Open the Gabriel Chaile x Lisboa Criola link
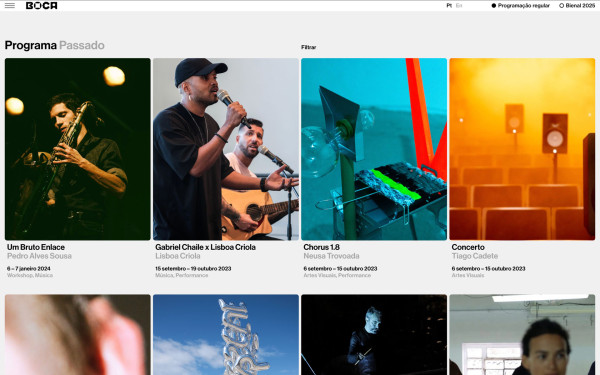The image size is (600, 375). tap(205, 247)
